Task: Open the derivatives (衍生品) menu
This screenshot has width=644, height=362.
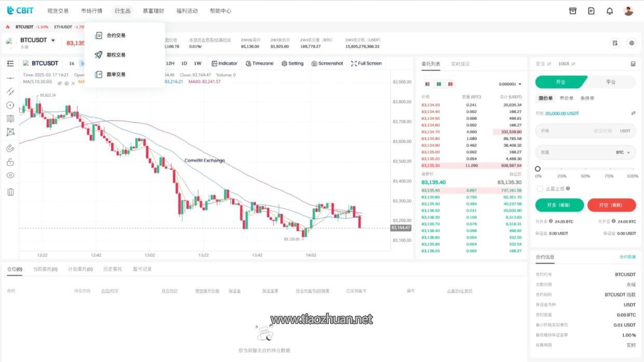Action: click(x=122, y=11)
